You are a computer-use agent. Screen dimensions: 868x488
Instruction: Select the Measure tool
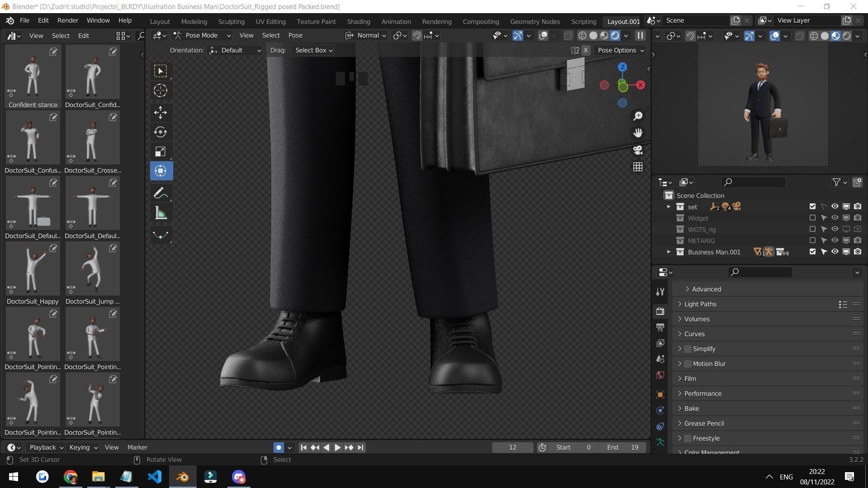[160, 213]
